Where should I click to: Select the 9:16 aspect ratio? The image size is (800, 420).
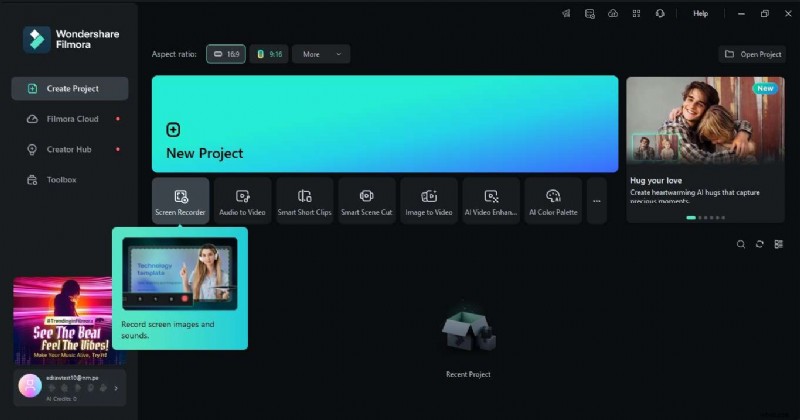(x=269, y=54)
